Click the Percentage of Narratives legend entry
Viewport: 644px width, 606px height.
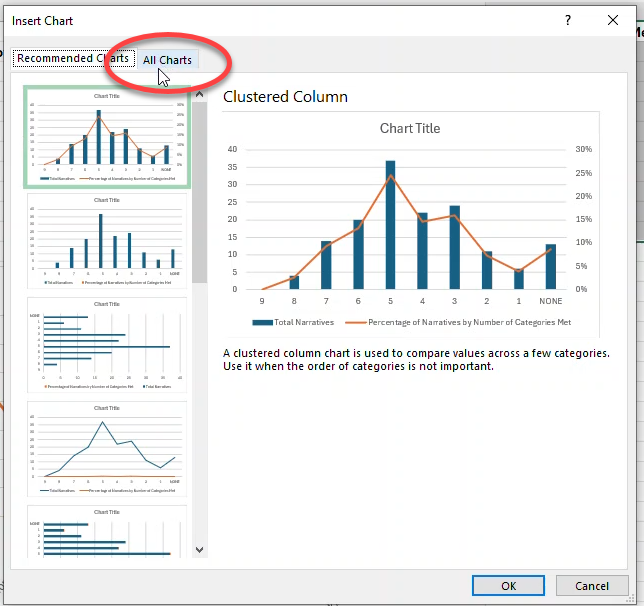pos(458,322)
